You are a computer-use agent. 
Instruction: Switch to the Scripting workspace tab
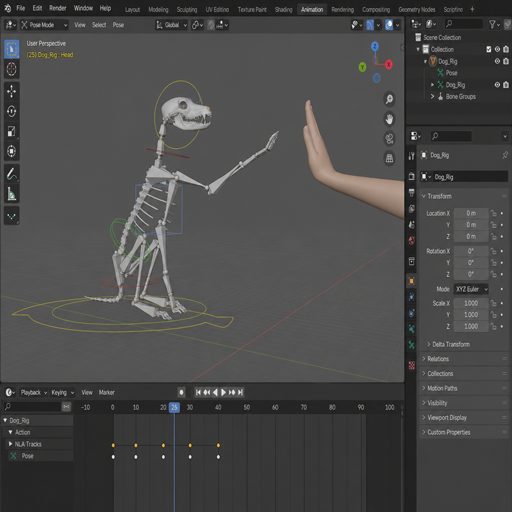coord(453,10)
